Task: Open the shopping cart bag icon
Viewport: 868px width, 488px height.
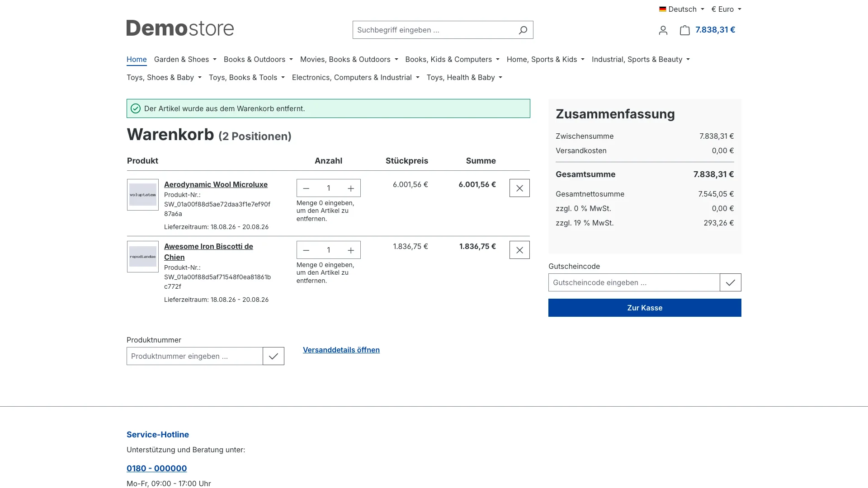Action: pyautogui.click(x=684, y=30)
